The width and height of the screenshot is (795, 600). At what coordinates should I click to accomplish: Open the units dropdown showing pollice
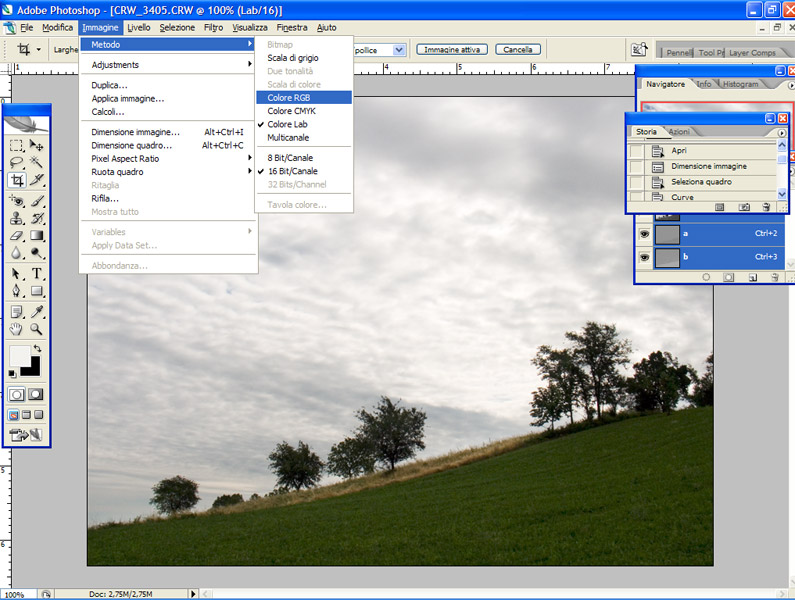tap(399, 49)
